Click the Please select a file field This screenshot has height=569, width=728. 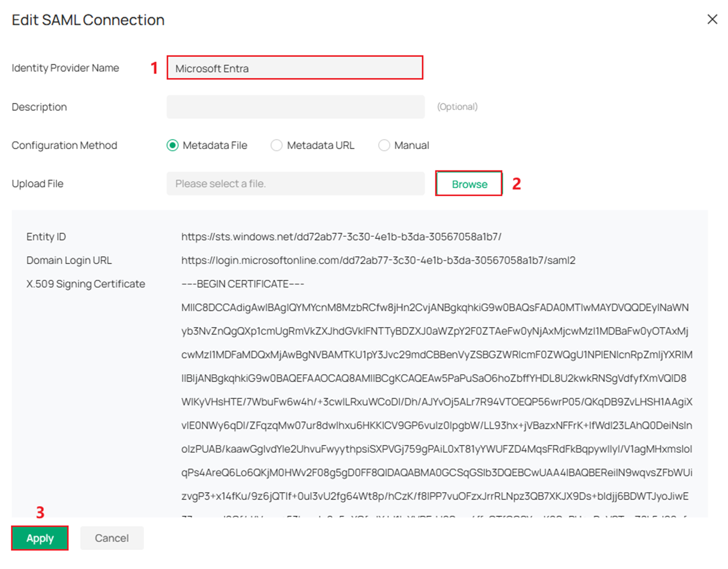coord(294,184)
